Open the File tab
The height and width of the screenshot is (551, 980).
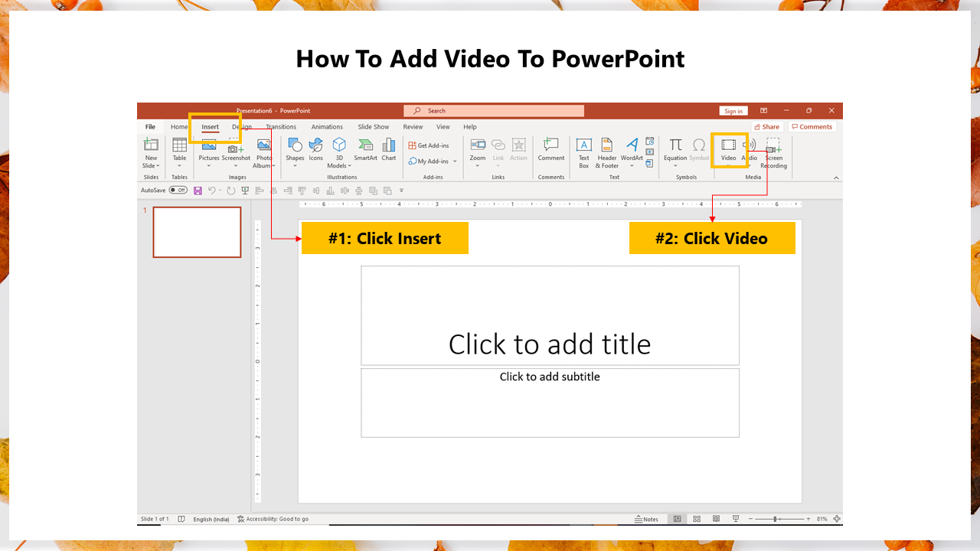coord(150,127)
